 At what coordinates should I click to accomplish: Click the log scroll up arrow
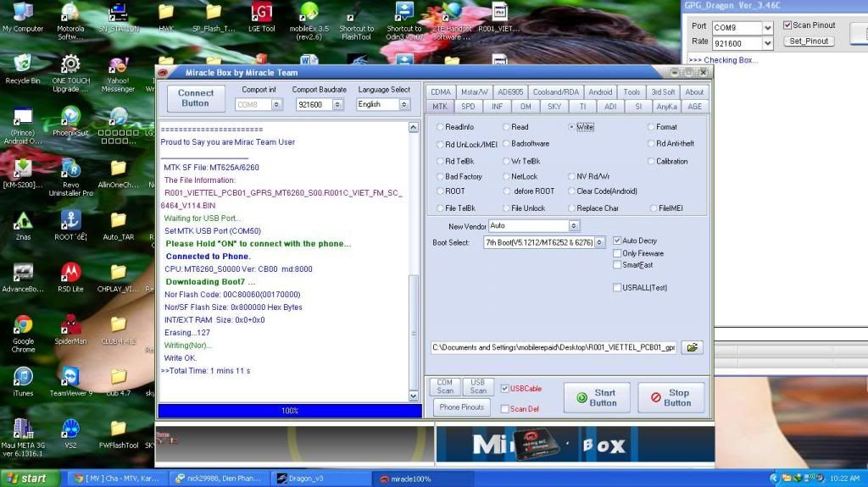click(x=414, y=127)
